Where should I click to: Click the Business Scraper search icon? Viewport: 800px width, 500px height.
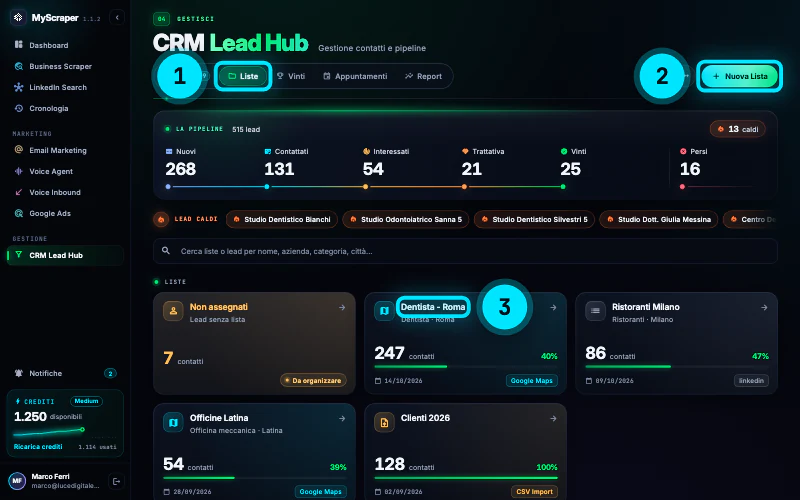pyautogui.click(x=19, y=66)
